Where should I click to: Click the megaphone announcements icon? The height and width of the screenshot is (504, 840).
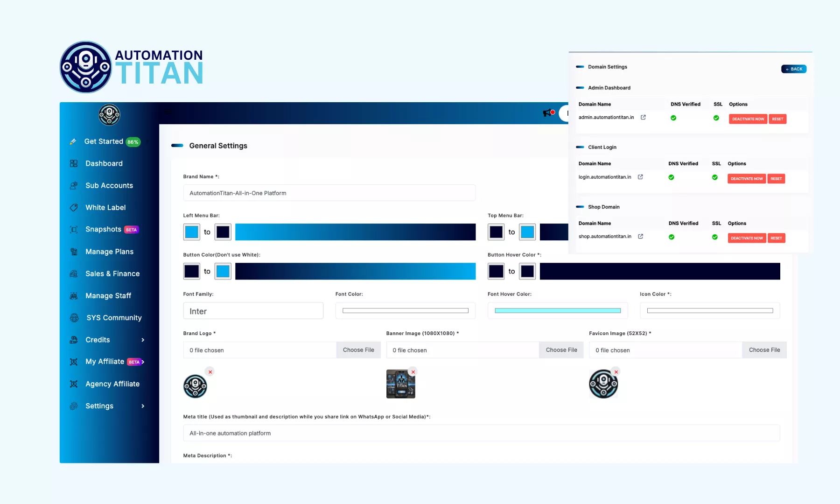click(x=548, y=113)
